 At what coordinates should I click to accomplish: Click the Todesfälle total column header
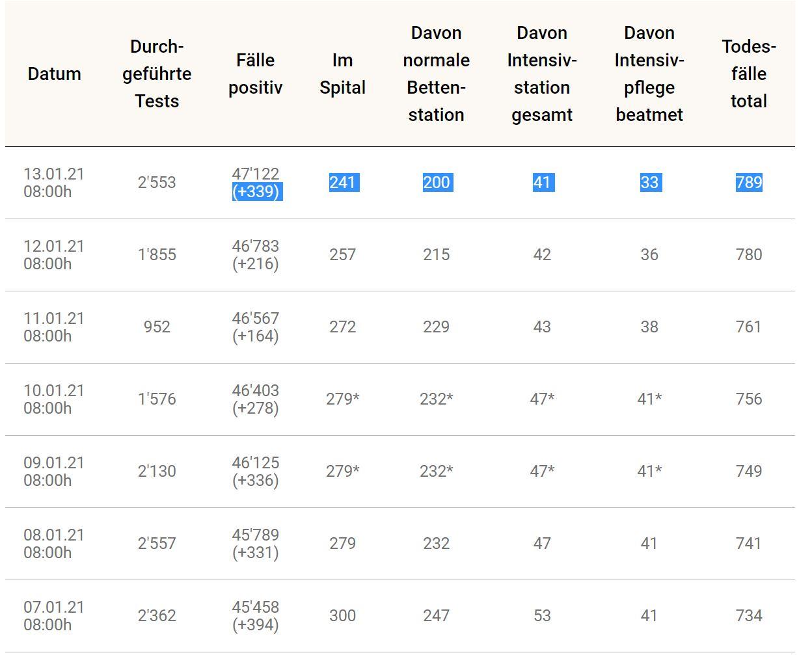tap(748, 74)
